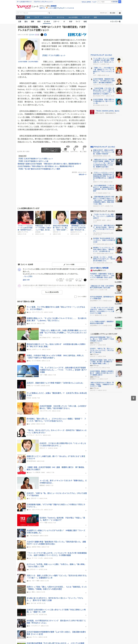
Task: Click the 学びがある graduation cap reaction
Action: coord(66,149)
